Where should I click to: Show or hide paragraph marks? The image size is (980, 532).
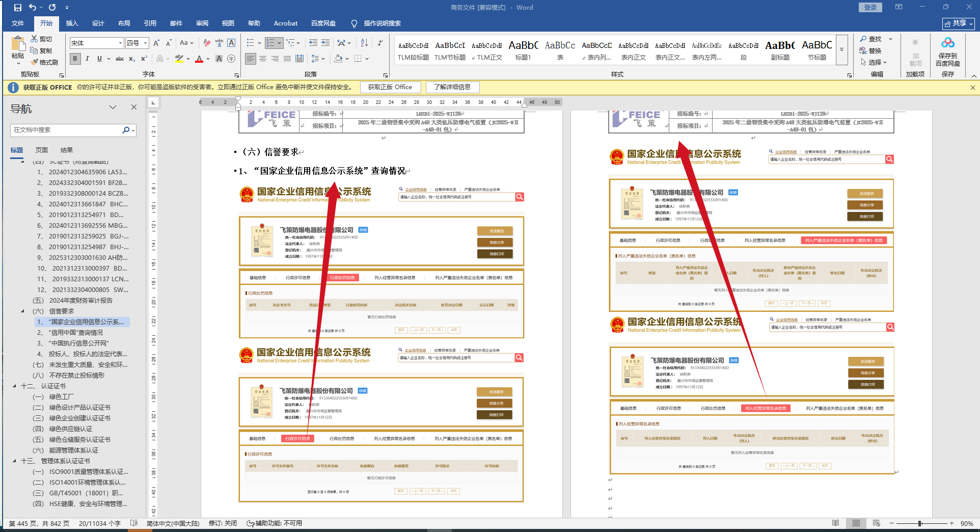pyautogui.click(x=380, y=43)
